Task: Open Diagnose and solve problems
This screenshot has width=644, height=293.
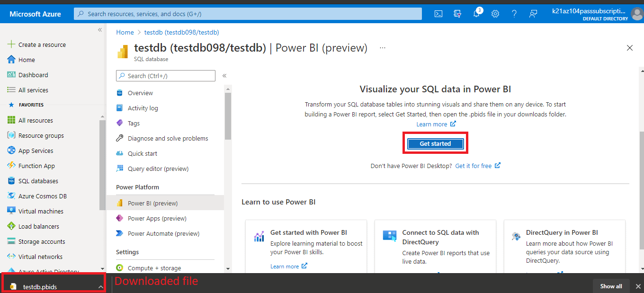Action: coord(167,138)
